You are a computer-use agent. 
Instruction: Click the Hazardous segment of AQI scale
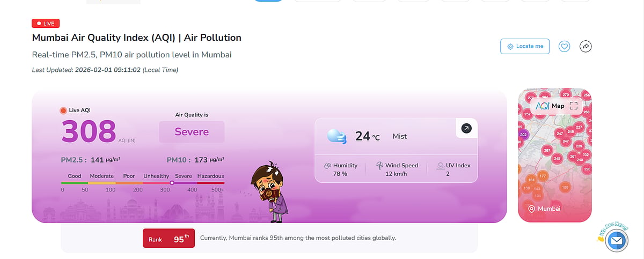coord(210,183)
